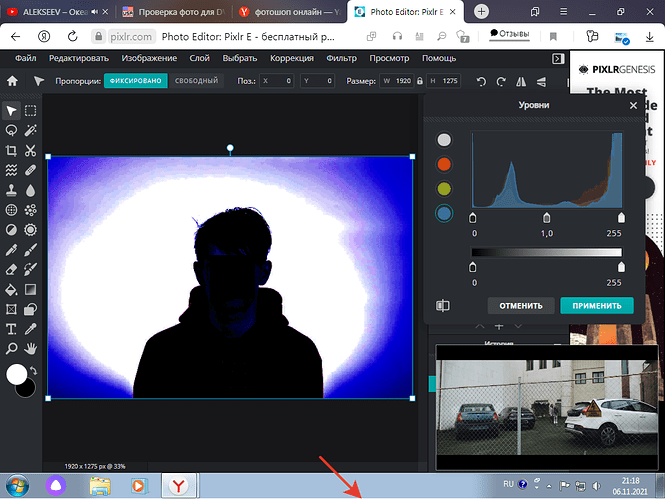Select the blue channel circle
This screenshot has height=499, width=665.
[444, 213]
